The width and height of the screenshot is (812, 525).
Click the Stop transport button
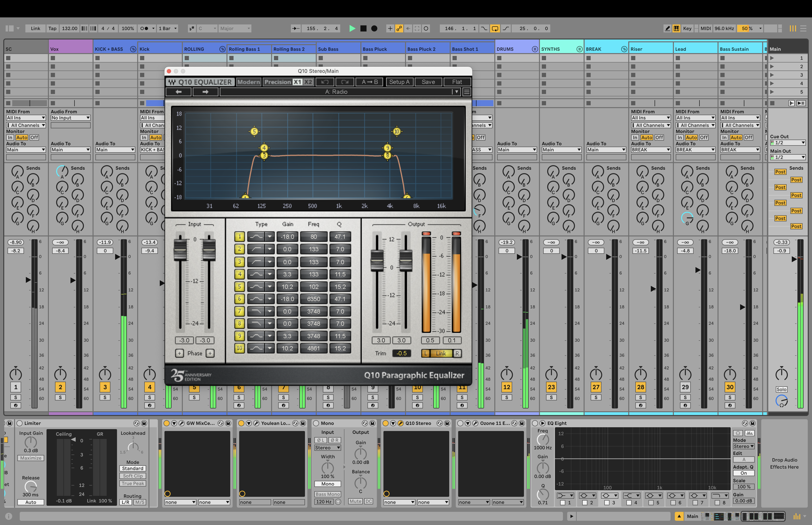point(363,28)
